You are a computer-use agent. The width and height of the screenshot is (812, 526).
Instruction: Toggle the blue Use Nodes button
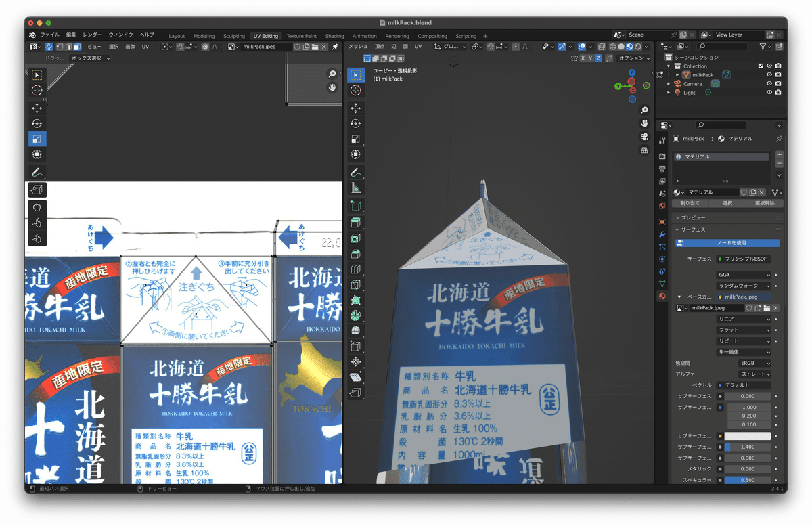click(727, 243)
